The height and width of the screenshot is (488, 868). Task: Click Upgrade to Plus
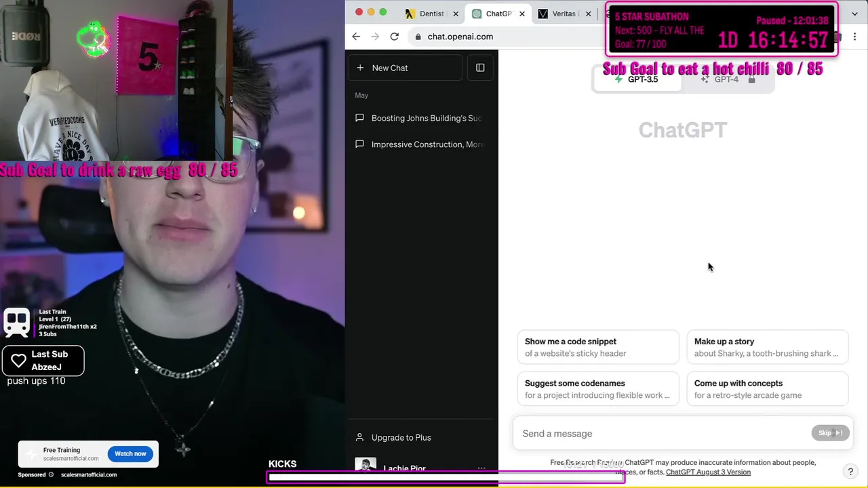click(x=421, y=437)
